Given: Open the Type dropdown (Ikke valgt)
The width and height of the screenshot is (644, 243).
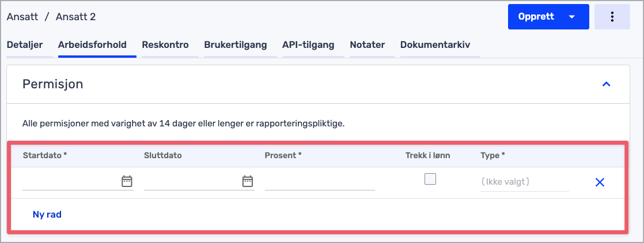Looking at the screenshot, I should point(524,182).
